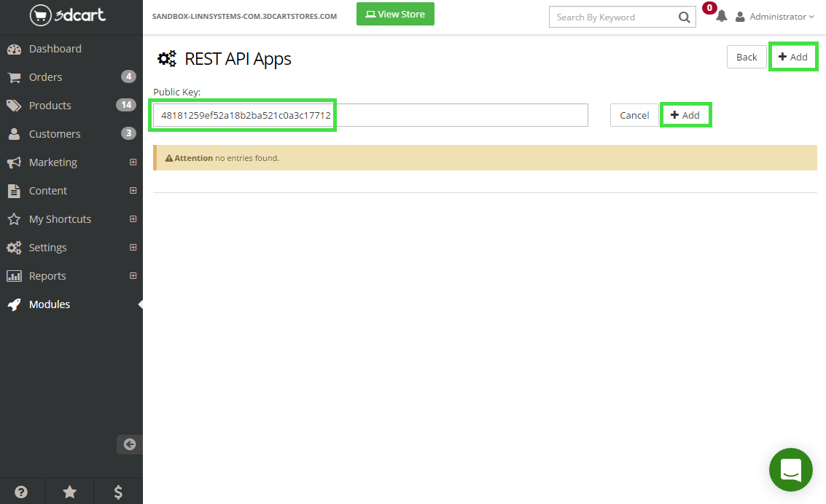Open the live chat bubble
This screenshot has width=826, height=504.
tap(790, 470)
